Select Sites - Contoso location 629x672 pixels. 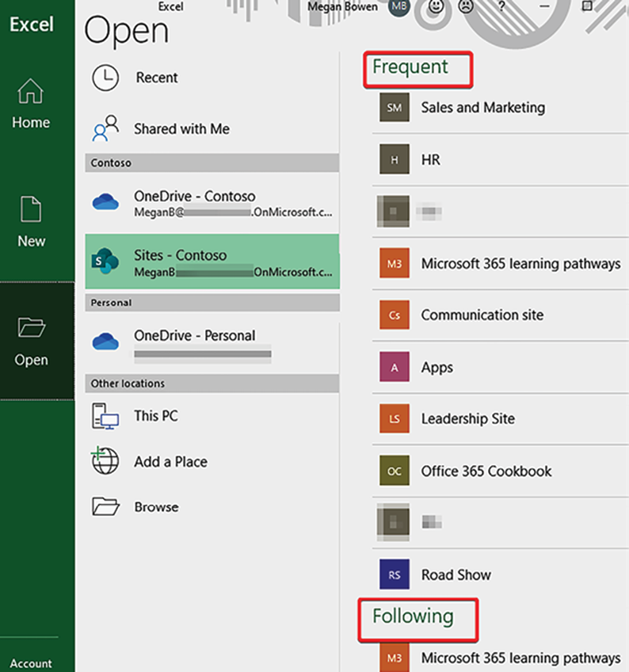[x=212, y=262]
